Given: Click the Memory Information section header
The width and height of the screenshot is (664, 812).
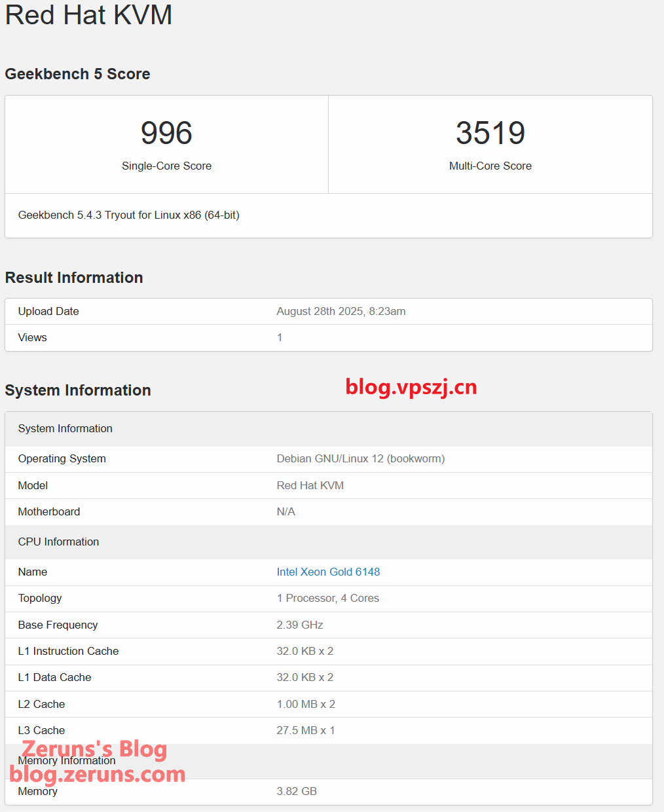Looking at the screenshot, I should point(329,762).
